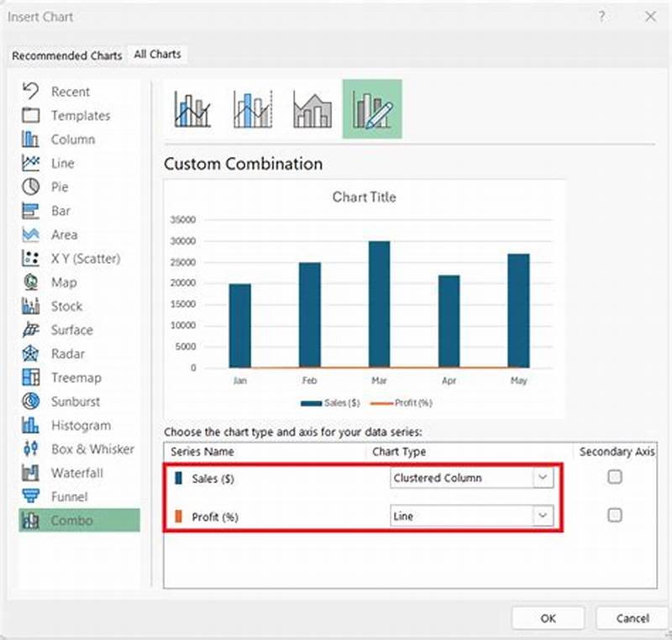The image size is (672, 640).
Task: Click the Cancel button
Action: [633, 618]
